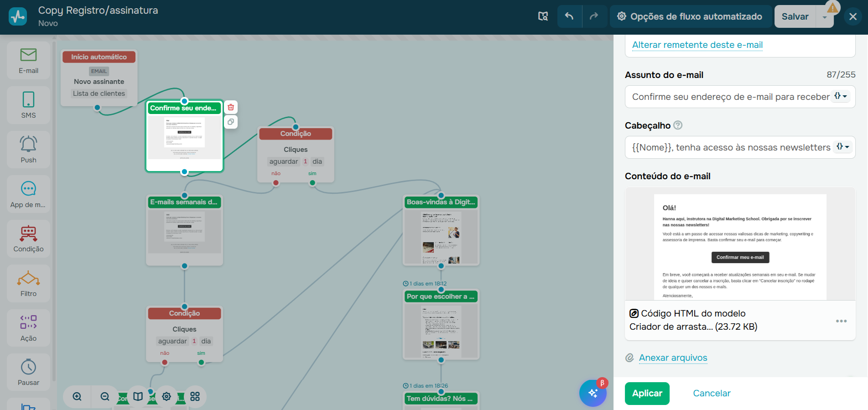Screen dimensions: 868x410
Task: Open canvas settings gear icon
Action: 166,396
